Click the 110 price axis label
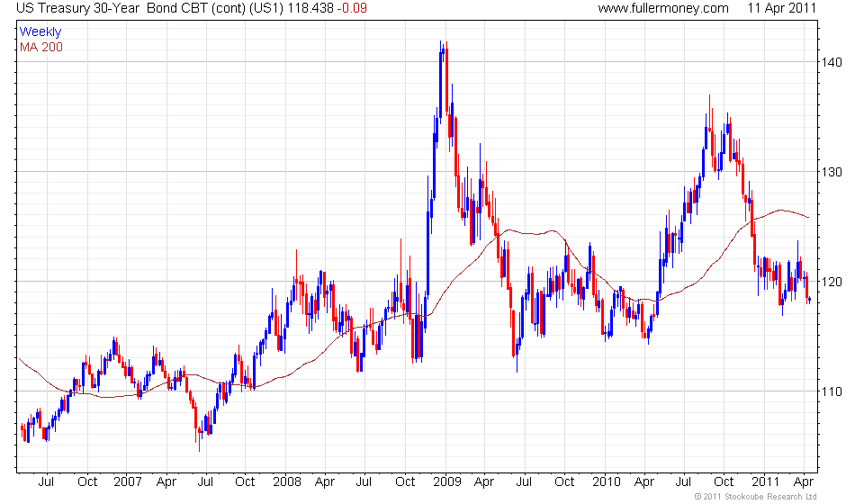Image resolution: width=864 pixels, height=504 pixels. (832, 391)
